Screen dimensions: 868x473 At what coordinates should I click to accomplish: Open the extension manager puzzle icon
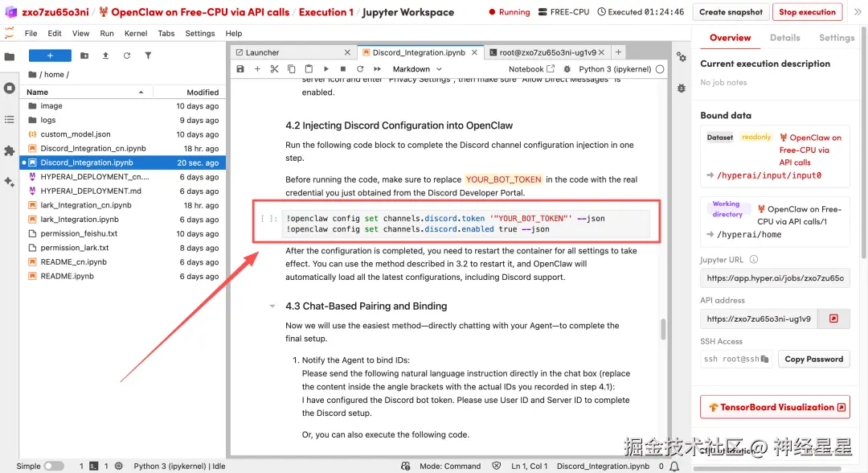tap(10, 150)
